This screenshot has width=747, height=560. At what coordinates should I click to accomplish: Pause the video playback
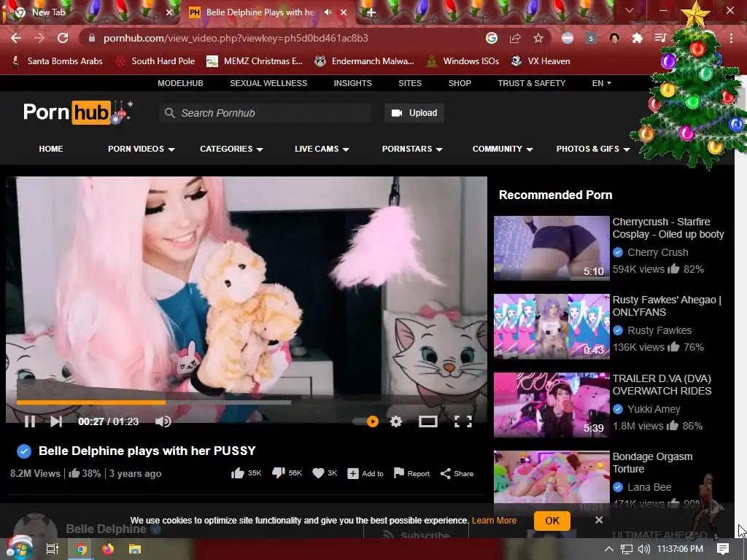click(29, 421)
